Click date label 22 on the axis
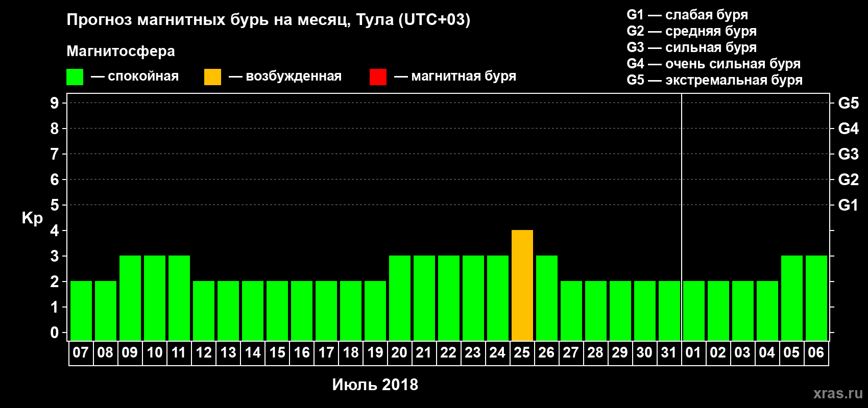Image resolution: width=868 pixels, height=408 pixels. tap(448, 352)
